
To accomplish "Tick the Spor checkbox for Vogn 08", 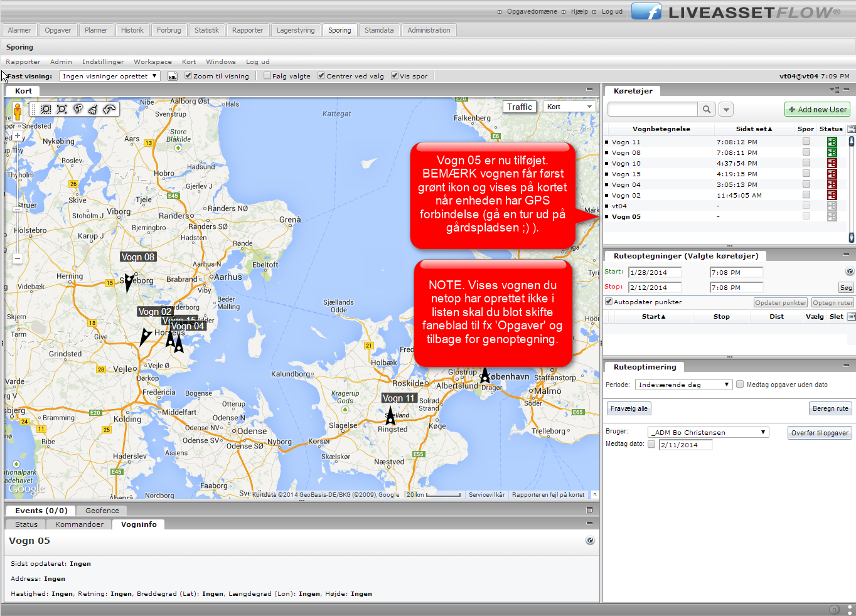I will (806, 152).
